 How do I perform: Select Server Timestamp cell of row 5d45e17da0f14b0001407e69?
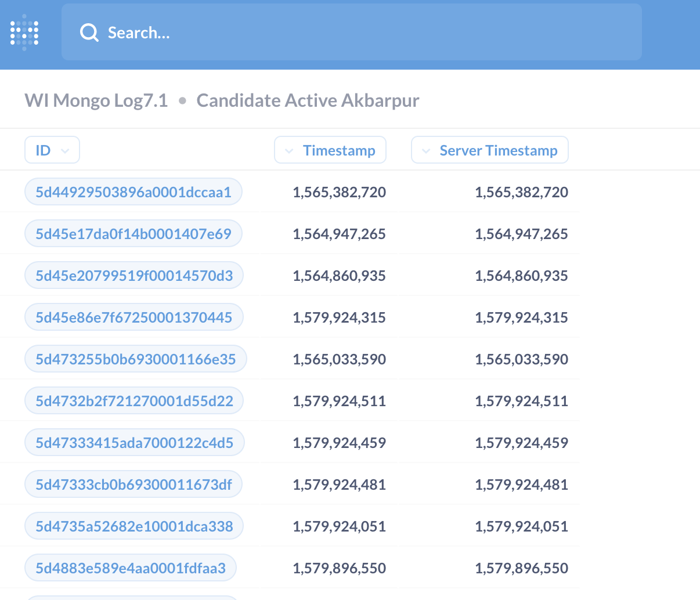tap(522, 234)
